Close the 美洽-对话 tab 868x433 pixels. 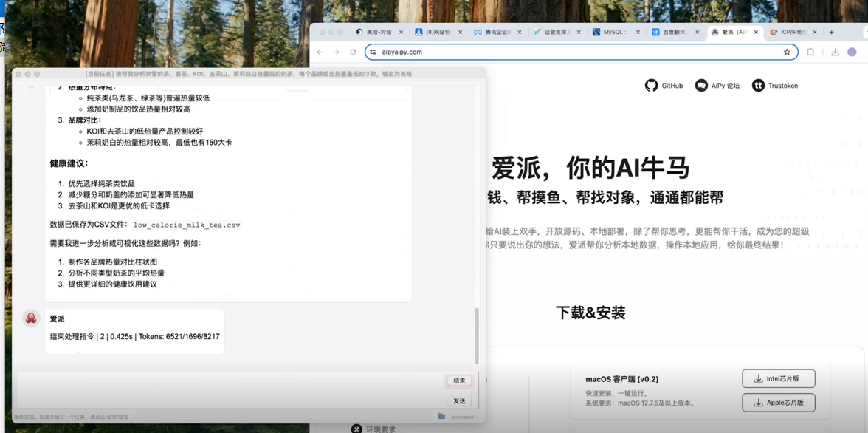[x=400, y=33]
